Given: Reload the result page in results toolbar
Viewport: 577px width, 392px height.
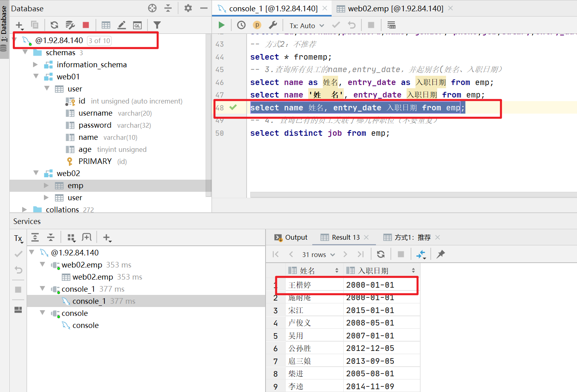Looking at the screenshot, I should point(380,254).
